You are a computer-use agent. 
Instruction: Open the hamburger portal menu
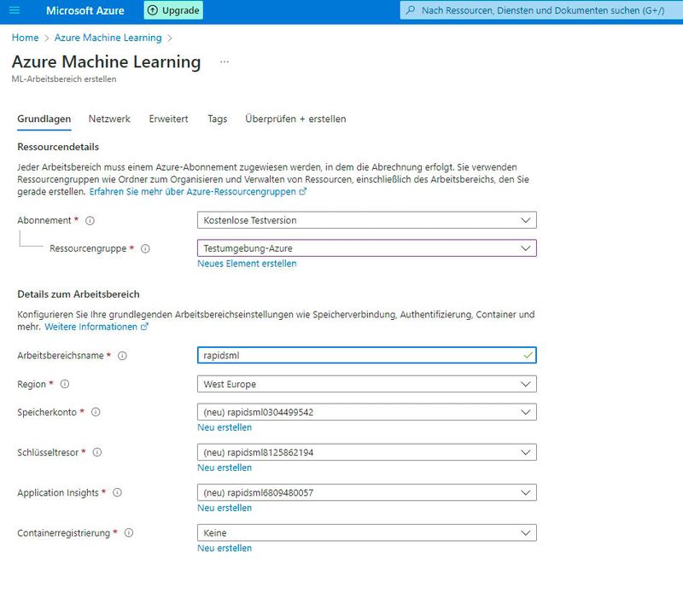tap(15, 10)
